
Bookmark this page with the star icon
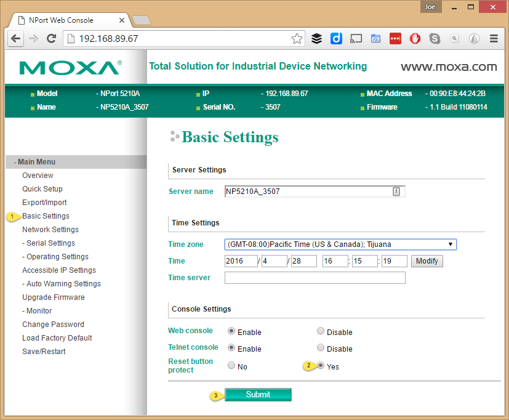tap(297, 39)
